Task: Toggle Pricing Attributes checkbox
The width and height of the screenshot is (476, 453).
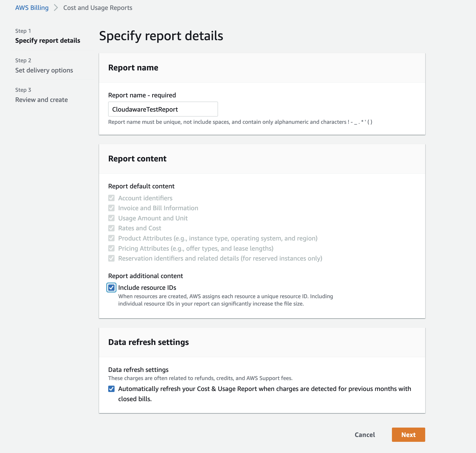Action: click(111, 248)
